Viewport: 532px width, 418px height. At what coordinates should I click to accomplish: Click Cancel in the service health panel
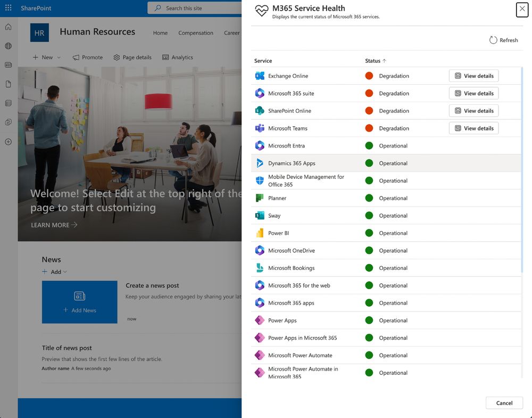point(504,403)
